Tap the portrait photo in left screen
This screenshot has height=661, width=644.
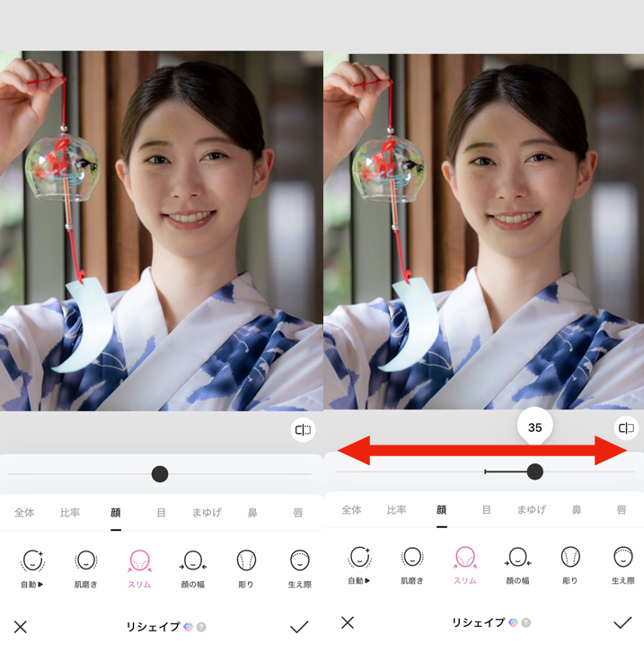pyautogui.click(x=162, y=231)
